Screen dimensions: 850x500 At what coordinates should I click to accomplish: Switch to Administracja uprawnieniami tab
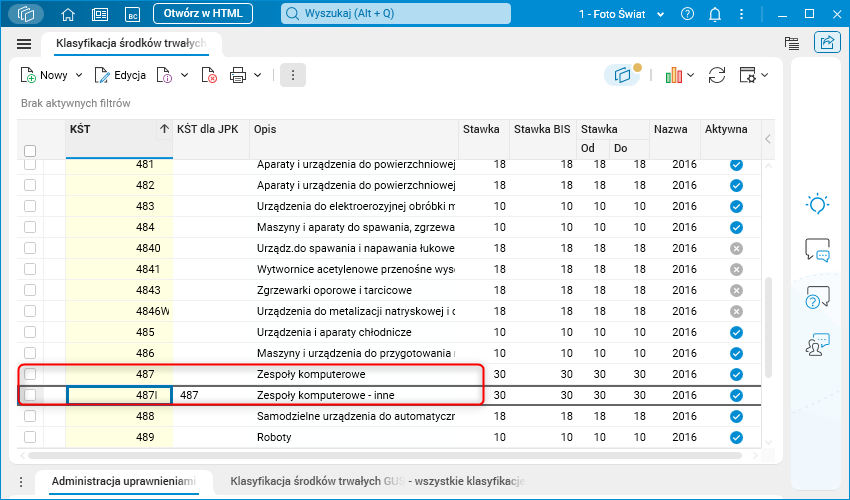coord(124,482)
